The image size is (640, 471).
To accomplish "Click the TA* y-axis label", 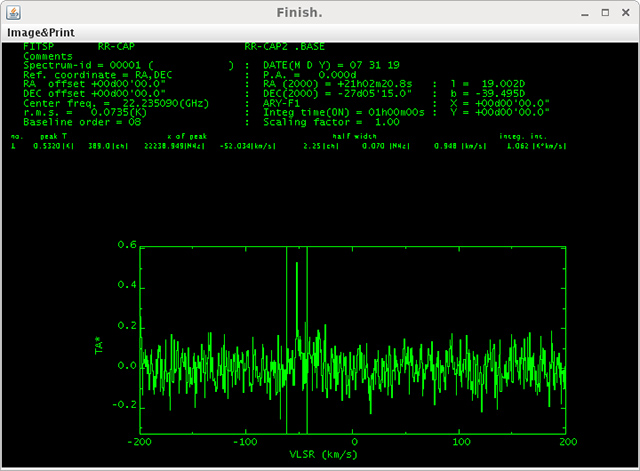I will [99, 347].
